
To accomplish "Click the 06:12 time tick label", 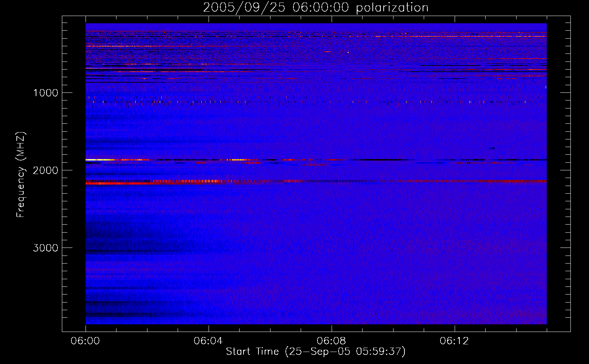I will click(454, 341).
